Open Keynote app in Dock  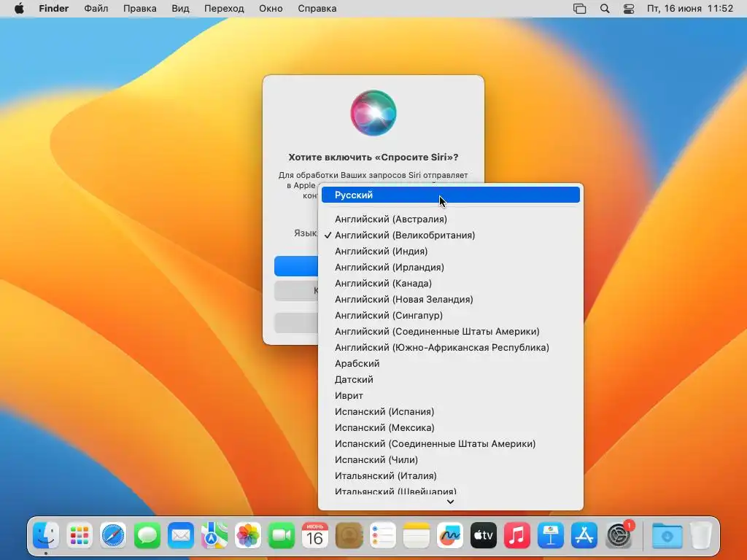point(551,536)
